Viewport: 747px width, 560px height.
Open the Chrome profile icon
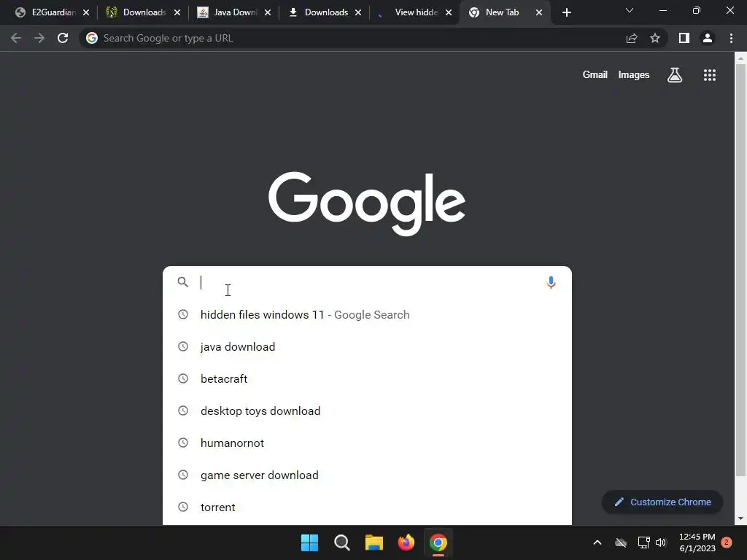708,38
